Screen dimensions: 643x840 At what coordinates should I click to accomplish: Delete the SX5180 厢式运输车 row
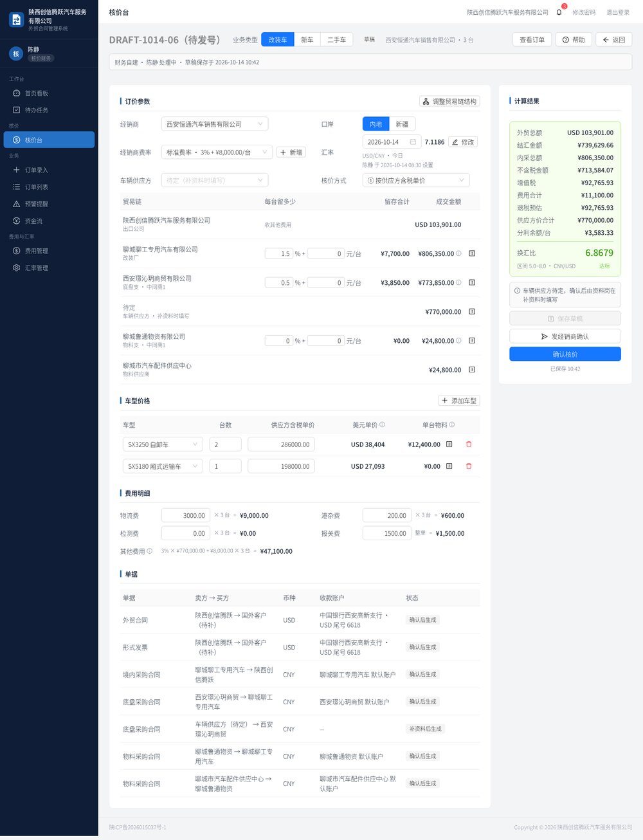pos(469,466)
